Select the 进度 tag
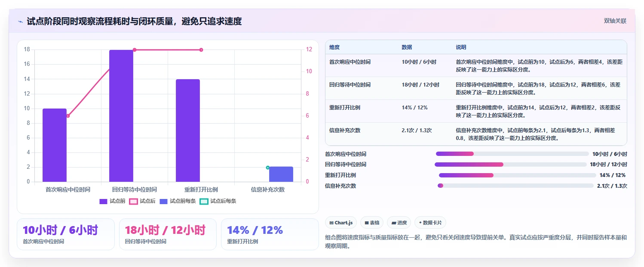This screenshot has width=644, height=267. point(399,223)
